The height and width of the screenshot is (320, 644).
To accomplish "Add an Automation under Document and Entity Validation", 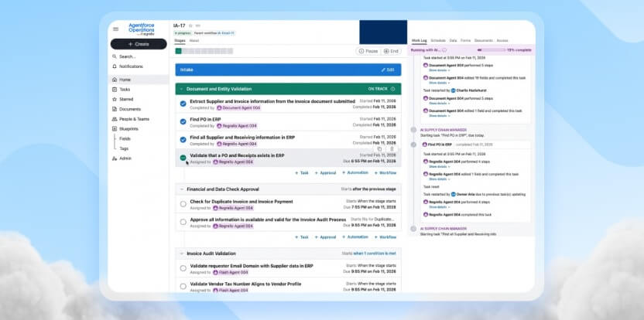I will [355, 173].
